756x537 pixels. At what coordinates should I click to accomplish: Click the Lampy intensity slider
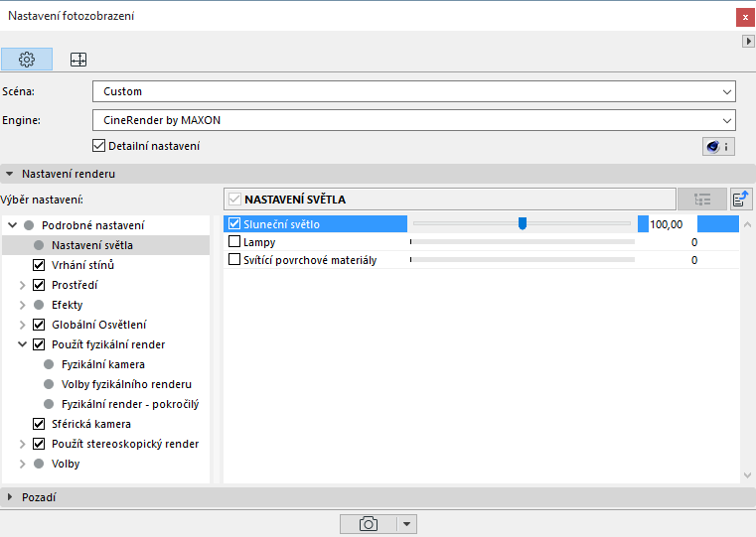click(523, 242)
